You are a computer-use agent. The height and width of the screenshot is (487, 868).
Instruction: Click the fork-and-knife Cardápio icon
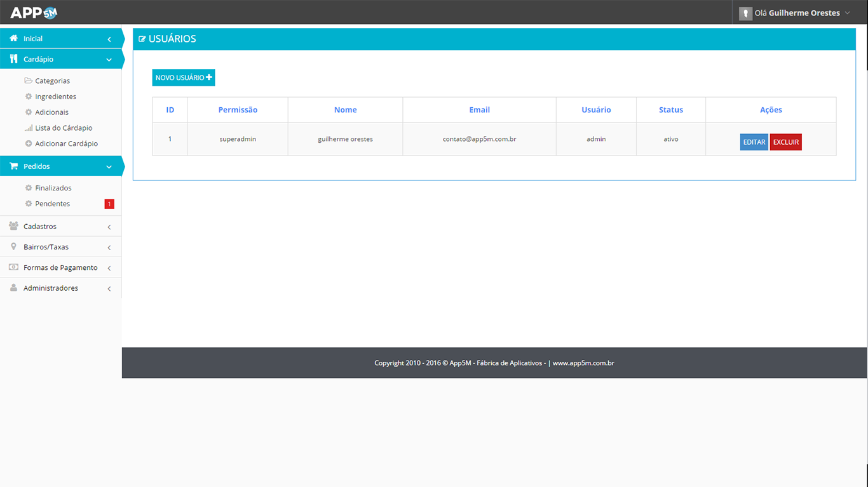click(x=13, y=59)
